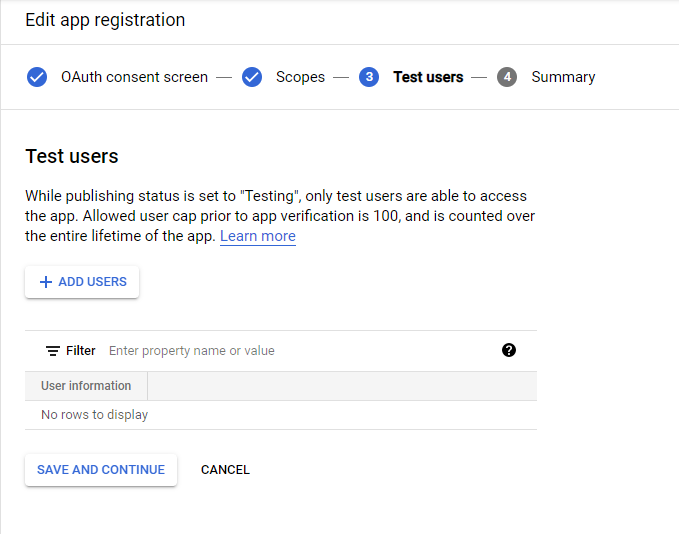The height and width of the screenshot is (534, 679).
Task: Click SAVE AND CONTINUE button
Action: coord(101,470)
